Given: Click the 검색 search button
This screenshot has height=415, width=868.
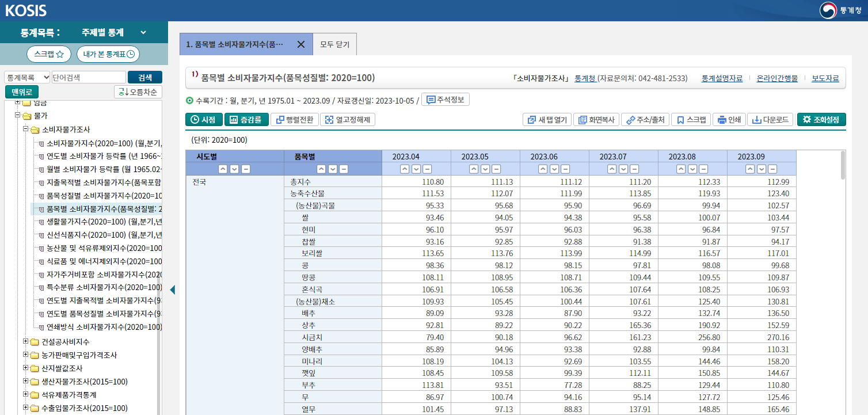Looking at the screenshot, I should click(145, 77).
